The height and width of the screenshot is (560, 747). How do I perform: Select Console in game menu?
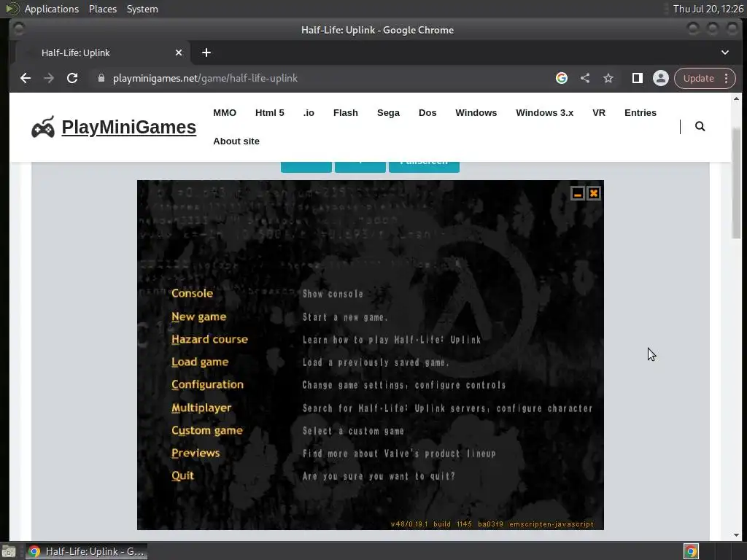click(x=192, y=293)
